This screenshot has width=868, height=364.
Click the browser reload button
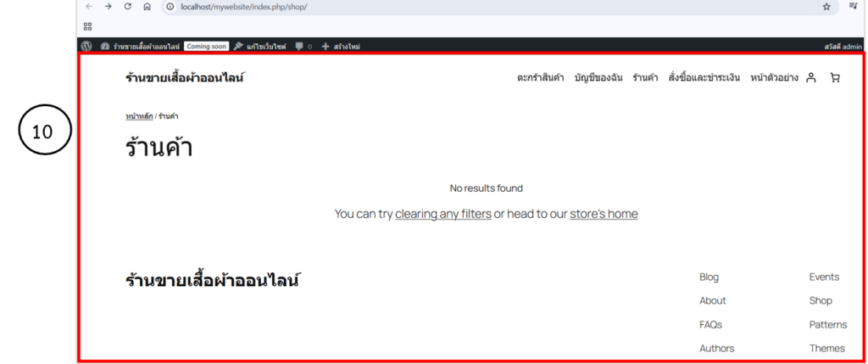127,7
